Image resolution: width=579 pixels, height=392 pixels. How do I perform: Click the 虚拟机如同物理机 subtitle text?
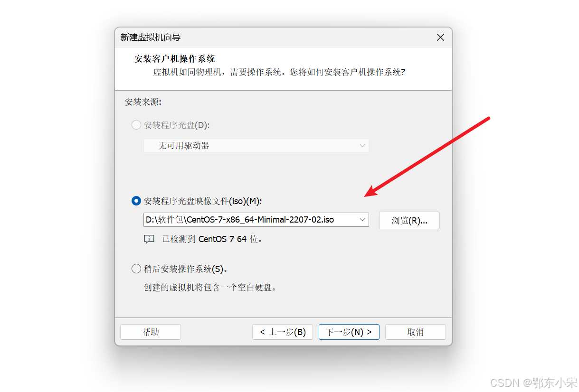click(x=278, y=73)
